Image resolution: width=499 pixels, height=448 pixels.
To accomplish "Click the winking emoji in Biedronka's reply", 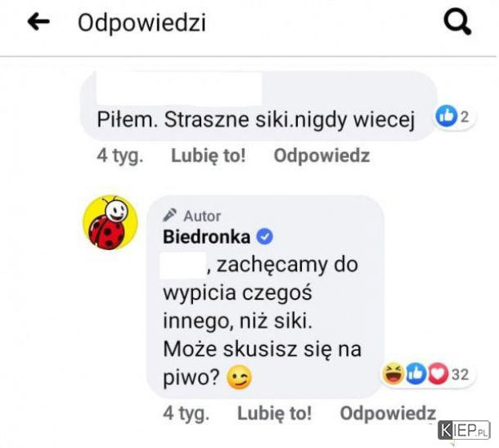I will pos(239,378).
